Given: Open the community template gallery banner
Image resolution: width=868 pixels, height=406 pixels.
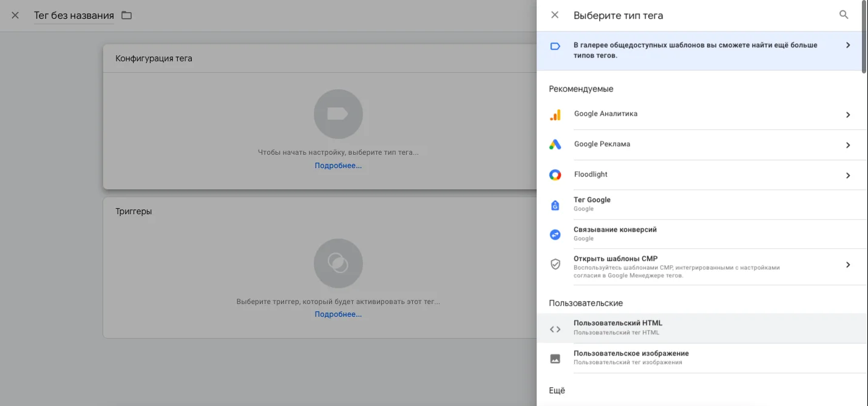Looking at the screenshot, I should pyautogui.click(x=698, y=50).
